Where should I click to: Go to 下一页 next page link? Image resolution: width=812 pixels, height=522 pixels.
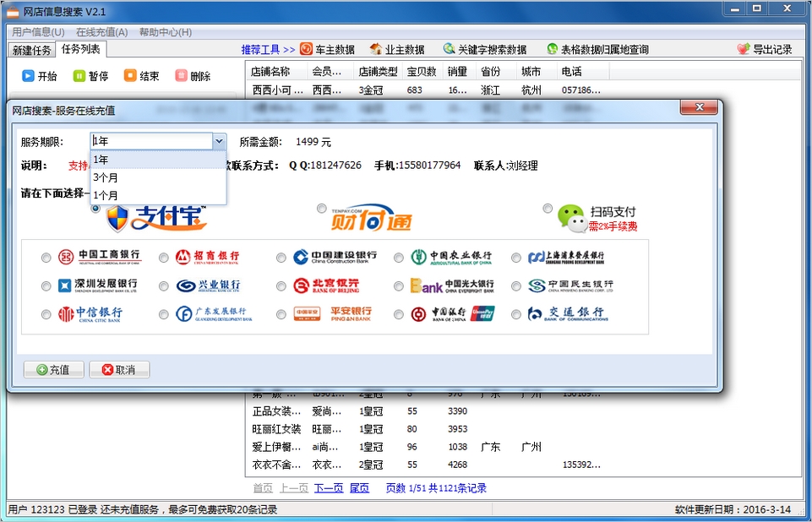[x=329, y=488]
